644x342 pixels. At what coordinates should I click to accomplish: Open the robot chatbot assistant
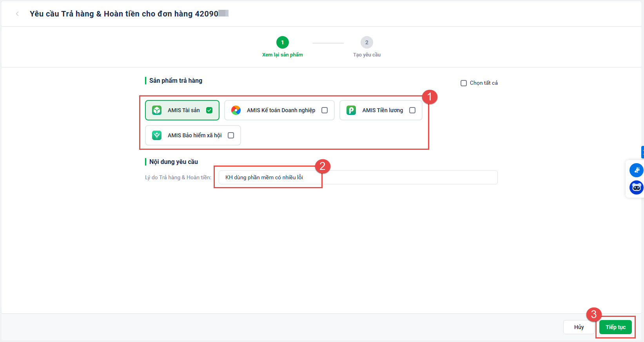[x=636, y=187]
